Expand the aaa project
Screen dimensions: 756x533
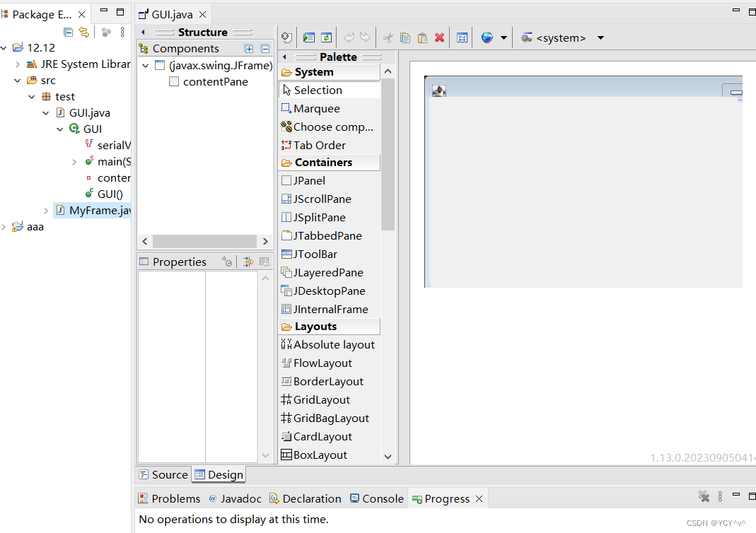click(x=4, y=227)
